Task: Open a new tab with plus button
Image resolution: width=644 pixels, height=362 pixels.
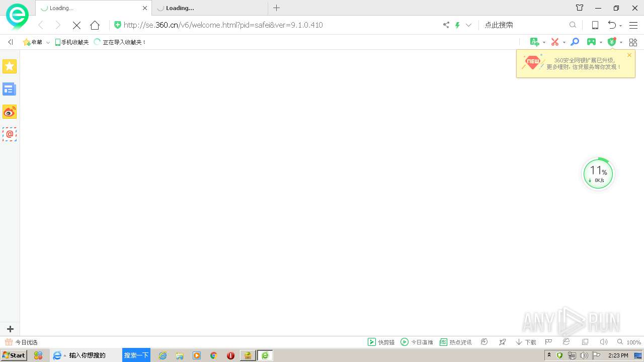Action: point(276,8)
